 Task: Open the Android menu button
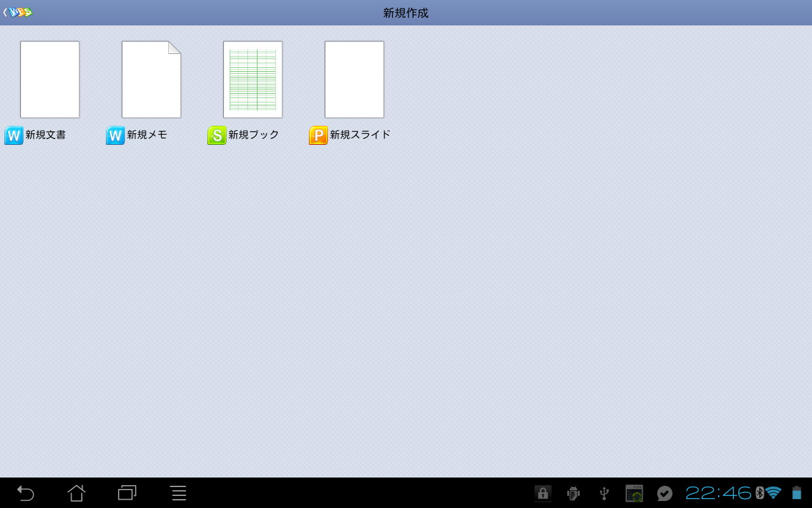[179, 493]
